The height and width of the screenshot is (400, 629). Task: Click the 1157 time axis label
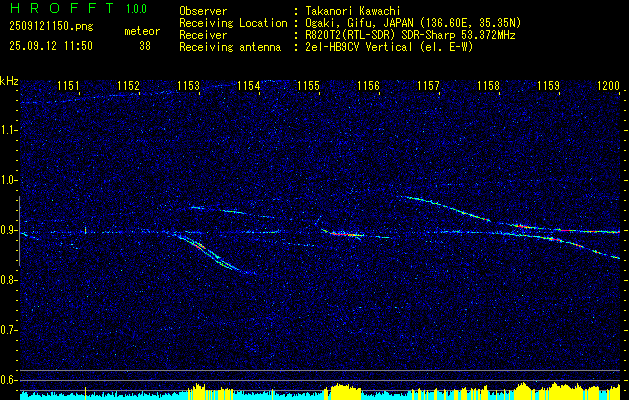428,86
